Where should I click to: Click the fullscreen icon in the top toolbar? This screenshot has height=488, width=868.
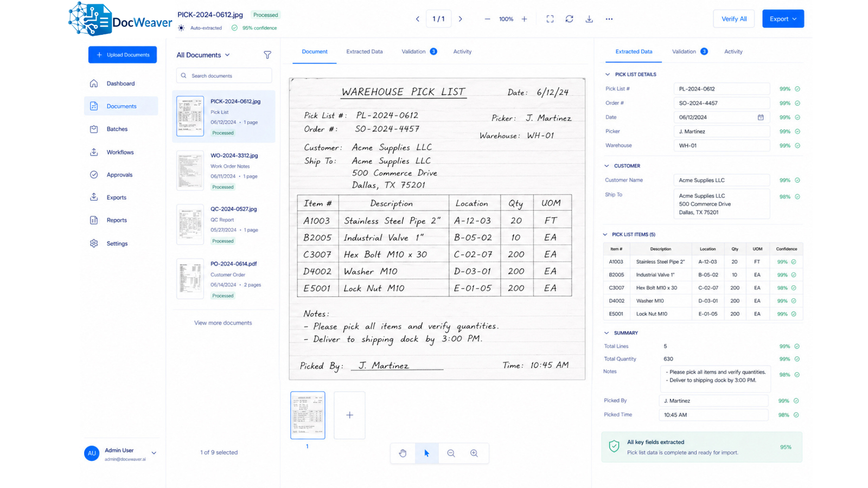(x=550, y=19)
